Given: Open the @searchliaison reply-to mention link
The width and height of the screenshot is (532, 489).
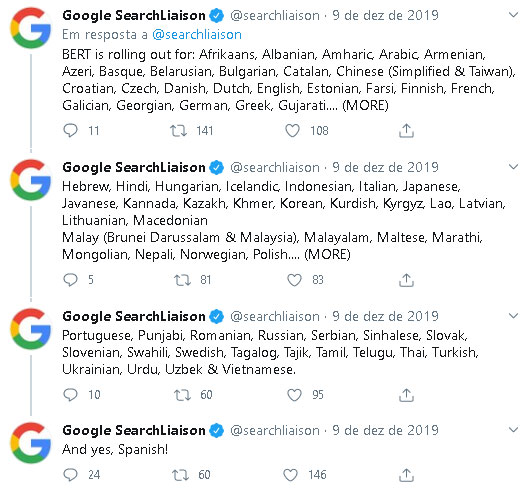Looking at the screenshot, I should click(x=197, y=35).
